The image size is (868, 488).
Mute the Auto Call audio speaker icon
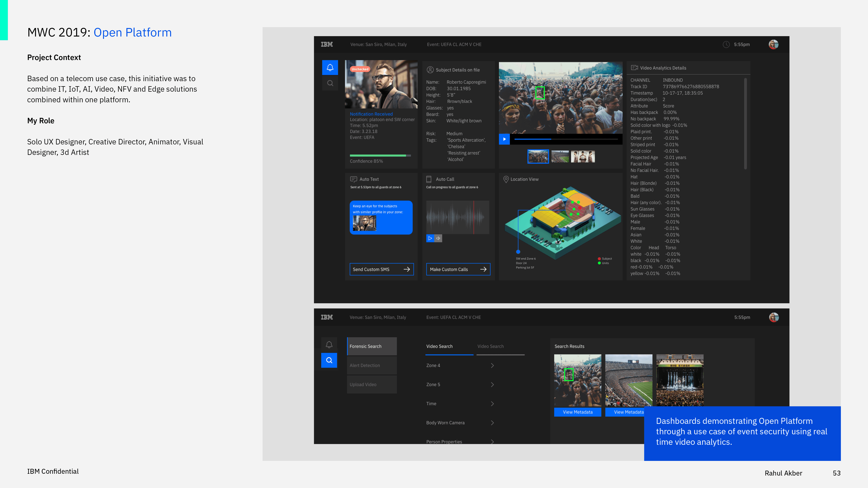point(438,238)
